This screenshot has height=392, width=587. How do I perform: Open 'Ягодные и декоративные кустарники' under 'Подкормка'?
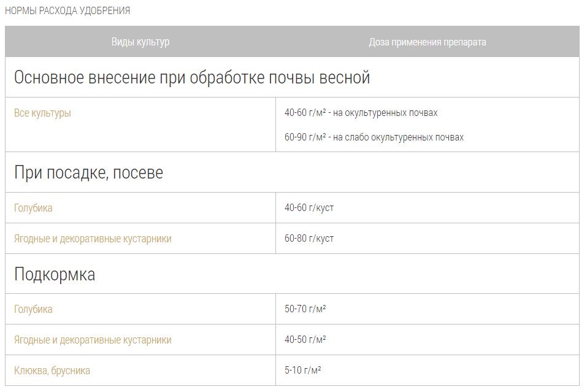tap(93, 340)
